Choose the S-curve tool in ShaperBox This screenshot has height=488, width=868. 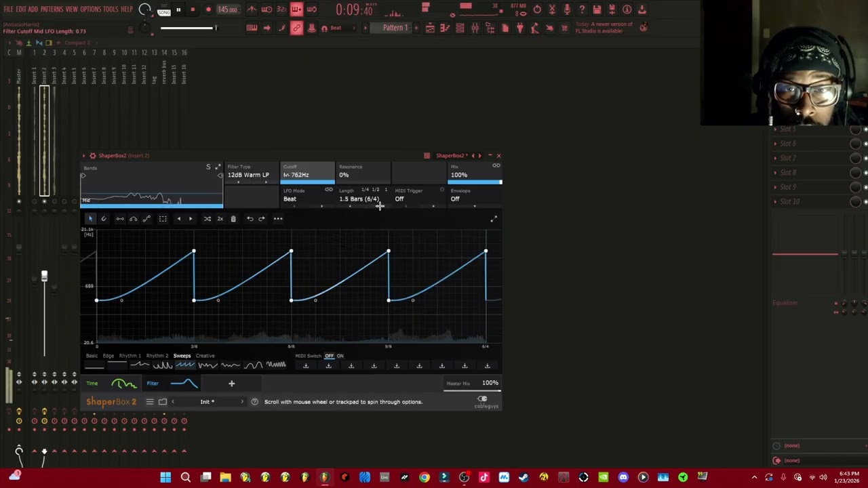(x=146, y=218)
